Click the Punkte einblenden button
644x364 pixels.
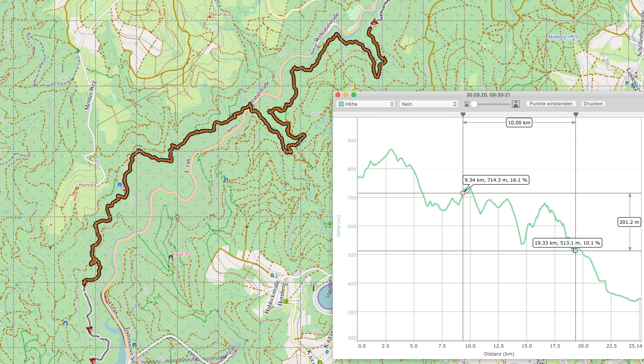(551, 104)
